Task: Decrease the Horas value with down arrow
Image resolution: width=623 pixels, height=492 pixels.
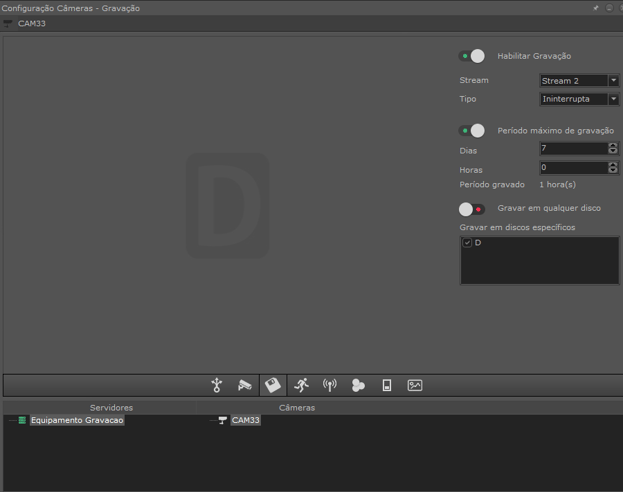Action: [x=613, y=171]
